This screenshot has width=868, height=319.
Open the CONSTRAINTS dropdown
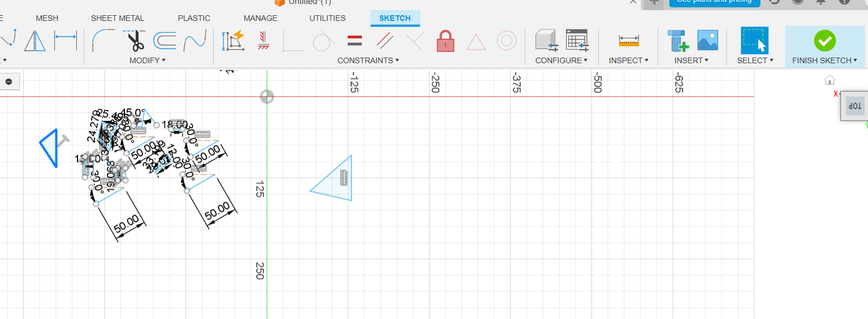[368, 60]
